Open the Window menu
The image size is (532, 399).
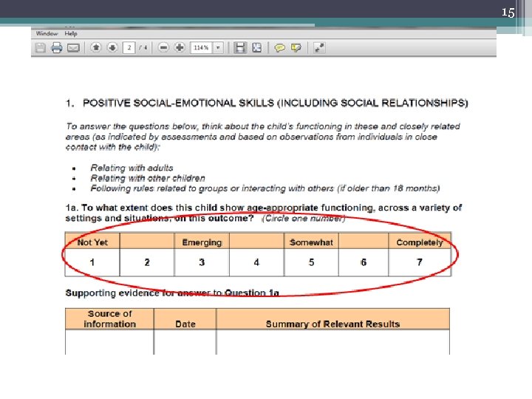click(x=47, y=33)
